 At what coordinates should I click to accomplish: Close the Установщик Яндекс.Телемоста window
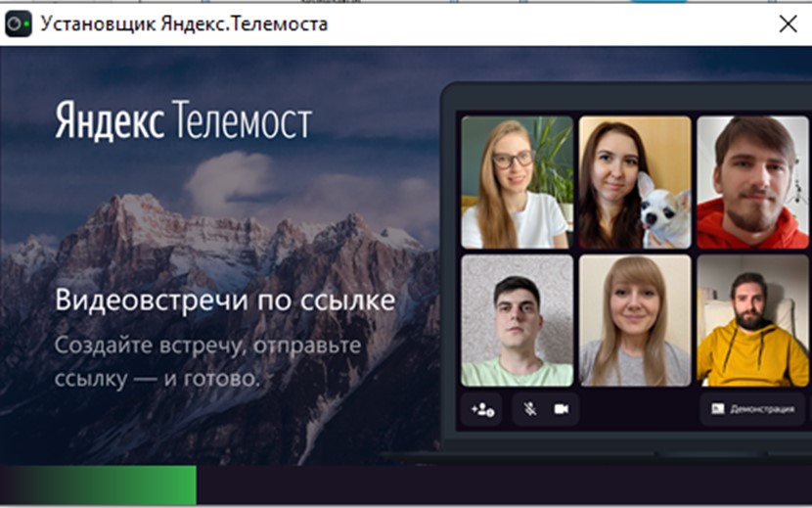(788, 23)
